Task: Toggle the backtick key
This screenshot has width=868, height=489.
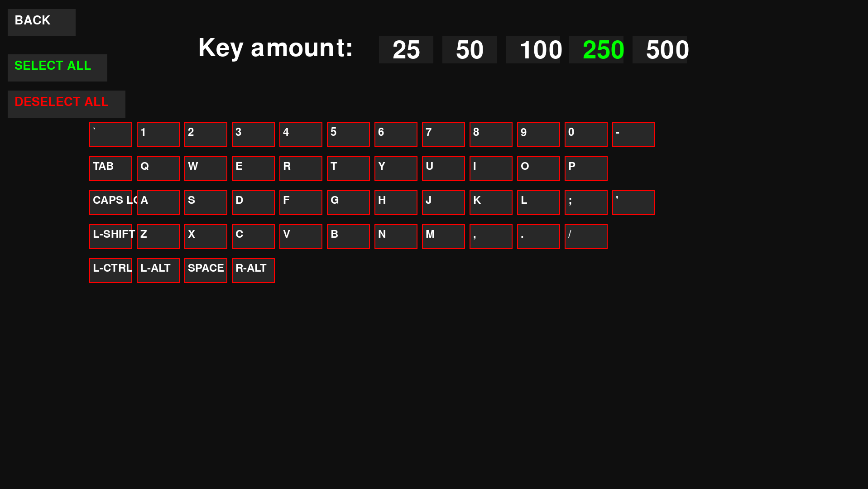Action: point(110,134)
